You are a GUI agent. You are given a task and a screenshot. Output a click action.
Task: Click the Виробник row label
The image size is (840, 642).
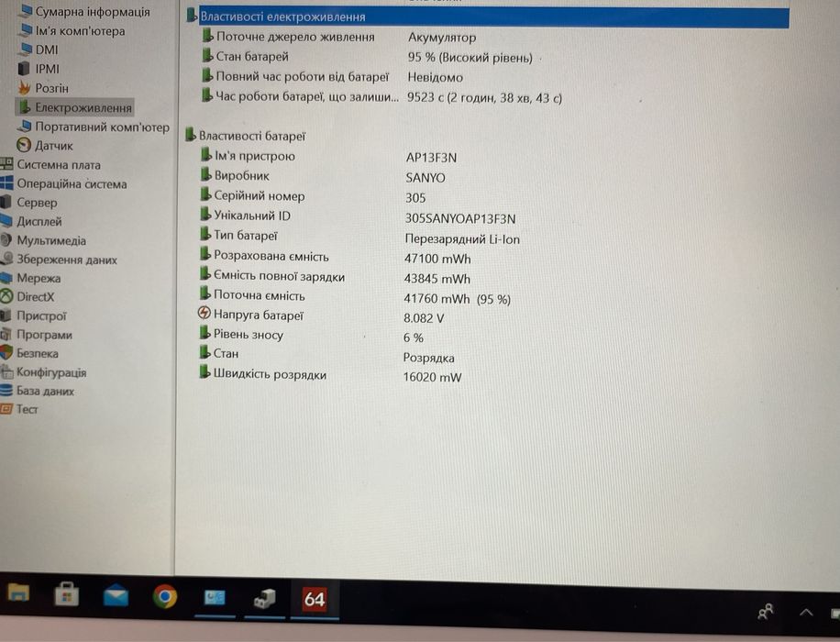(241, 176)
